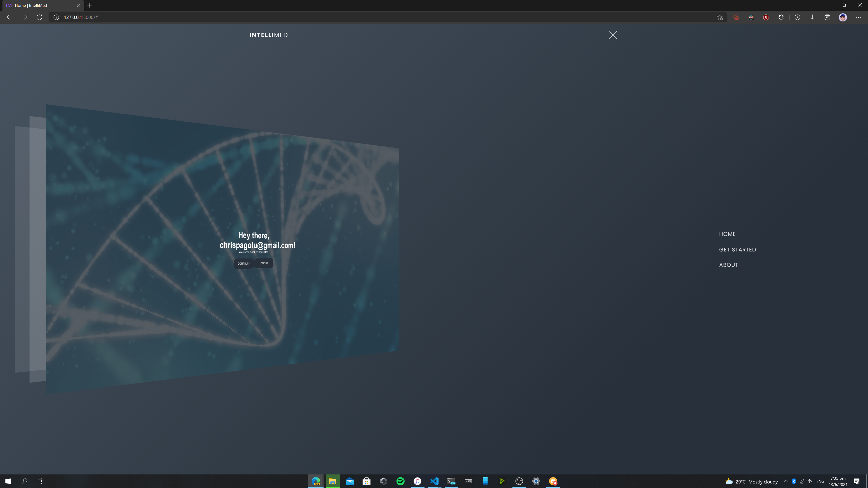Open Spotify from the taskbar

[400, 481]
